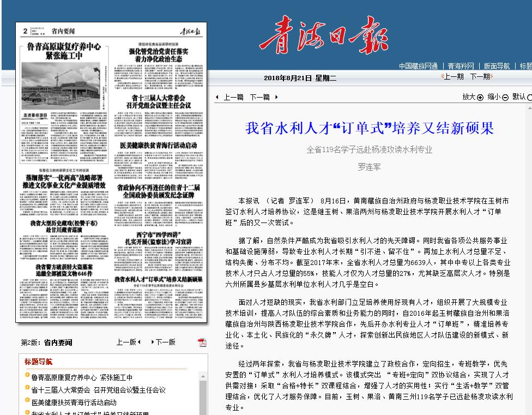Open 医美健康扶贫青海行活动启动 in title list

74,402
